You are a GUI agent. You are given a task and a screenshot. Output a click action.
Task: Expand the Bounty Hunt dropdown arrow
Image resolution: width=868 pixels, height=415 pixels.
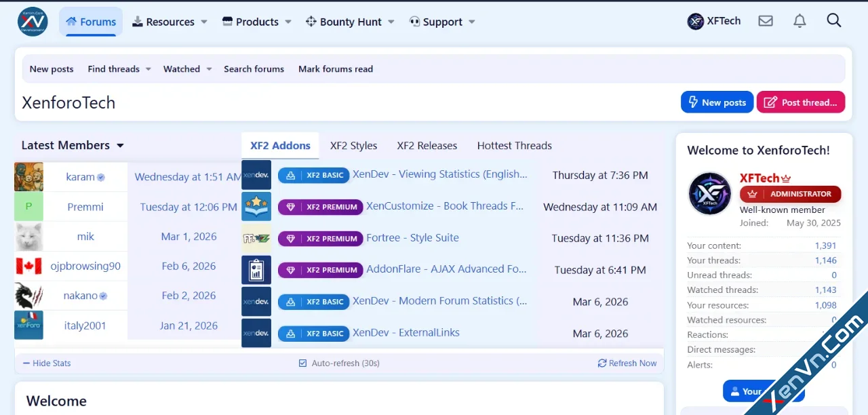point(391,22)
